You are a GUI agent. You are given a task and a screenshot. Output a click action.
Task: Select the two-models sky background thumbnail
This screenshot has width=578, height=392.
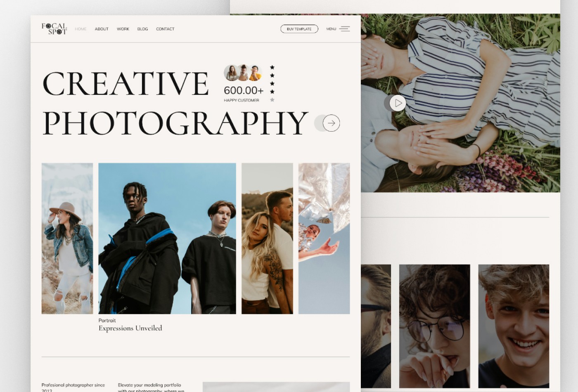167,239
